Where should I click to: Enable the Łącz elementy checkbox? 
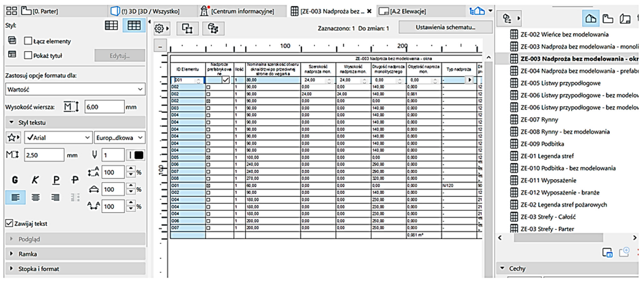click(x=28, y=41)
